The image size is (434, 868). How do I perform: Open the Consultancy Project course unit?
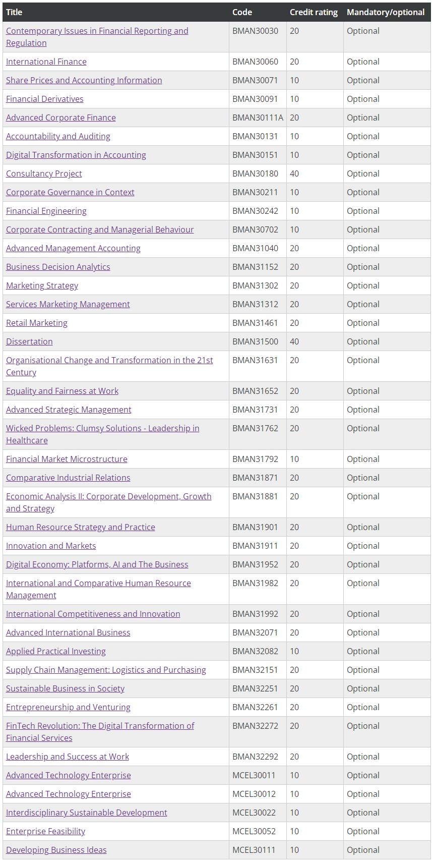pyautogui.click(x=44, y=173)
